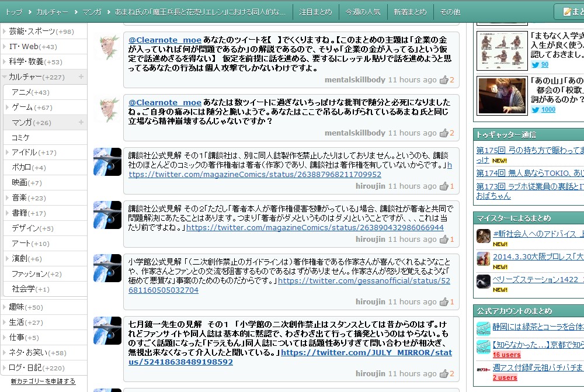Like hiroujin's 講談社公式見解 その2 comment

[444, 239]
